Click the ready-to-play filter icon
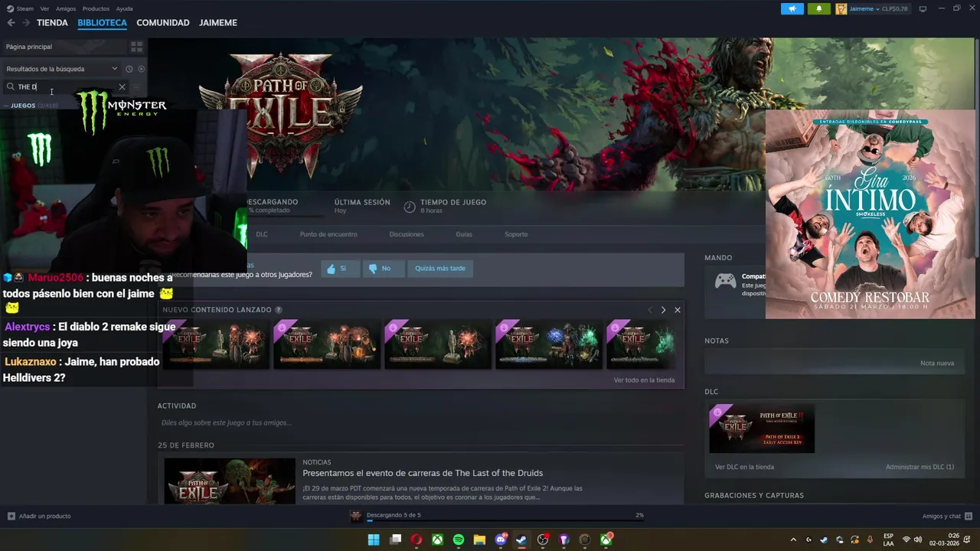The width and height of the screenshot is (980, 551). tap(141, 69)
